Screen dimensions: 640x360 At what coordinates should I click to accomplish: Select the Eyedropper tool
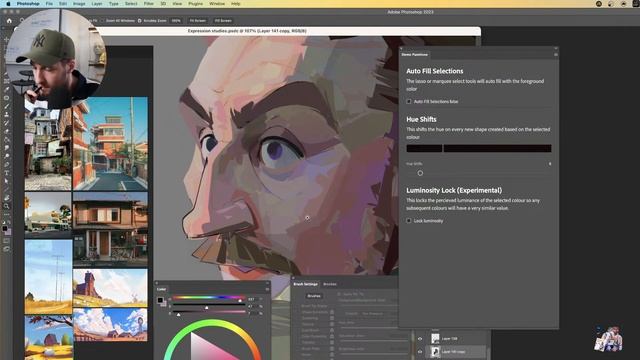coord(7,89)
